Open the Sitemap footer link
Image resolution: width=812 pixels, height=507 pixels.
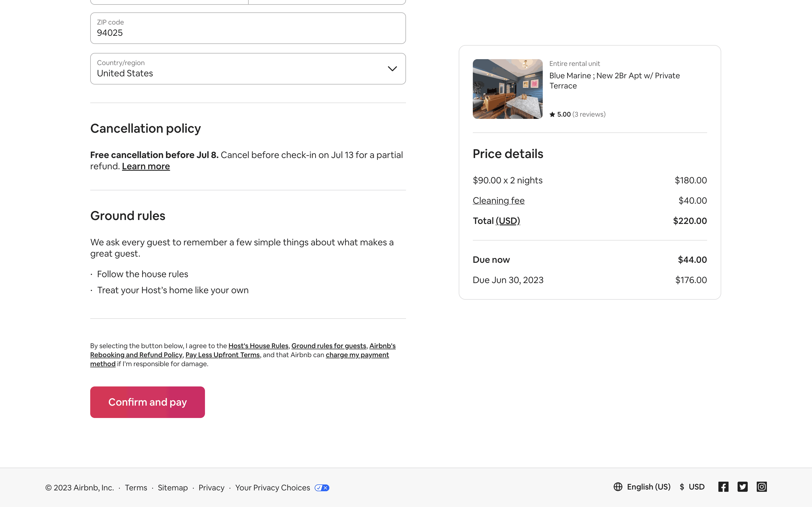coord(173,488)
